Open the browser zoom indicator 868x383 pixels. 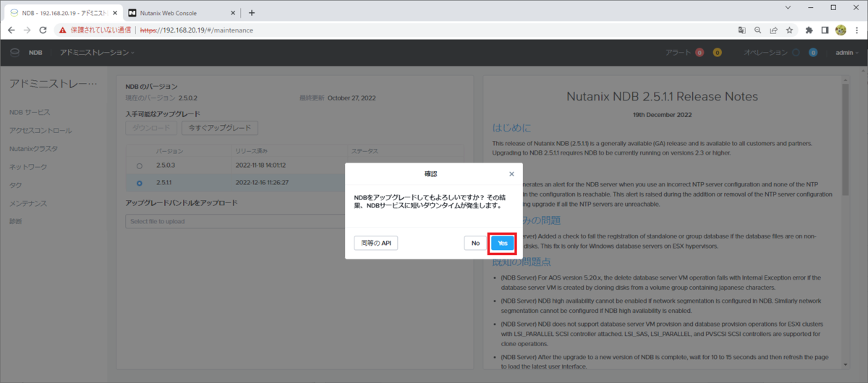(x=757, y=30)
